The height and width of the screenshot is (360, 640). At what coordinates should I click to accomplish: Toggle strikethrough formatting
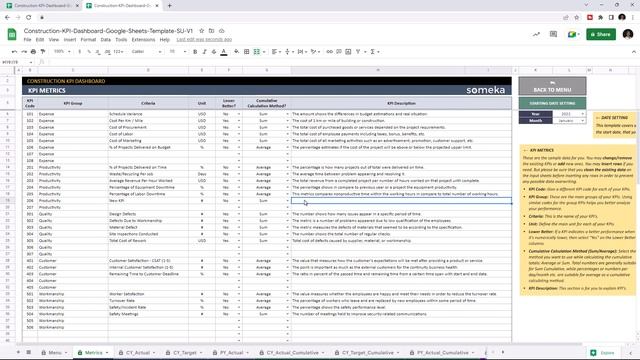click(214, 52)
